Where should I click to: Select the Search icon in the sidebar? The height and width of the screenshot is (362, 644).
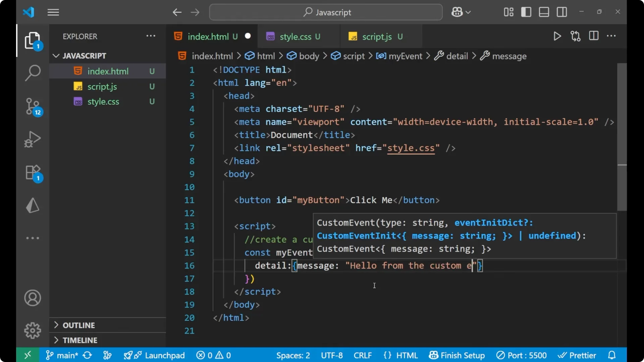(33, 72)
